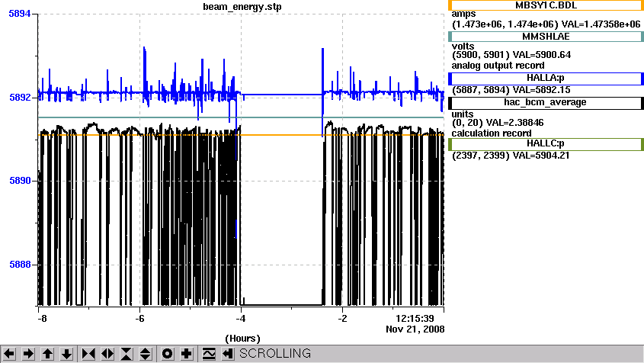Click the arrow-to-bar scroll mode icon

[228, 354]
